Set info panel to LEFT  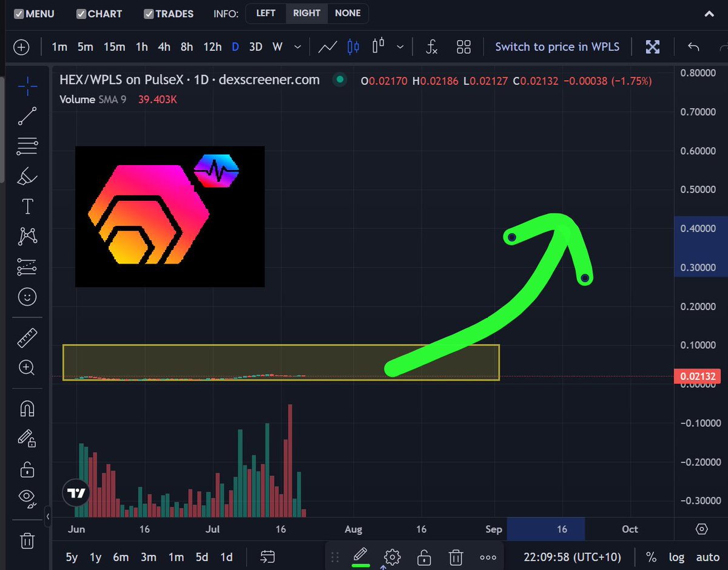click(266, 13)
